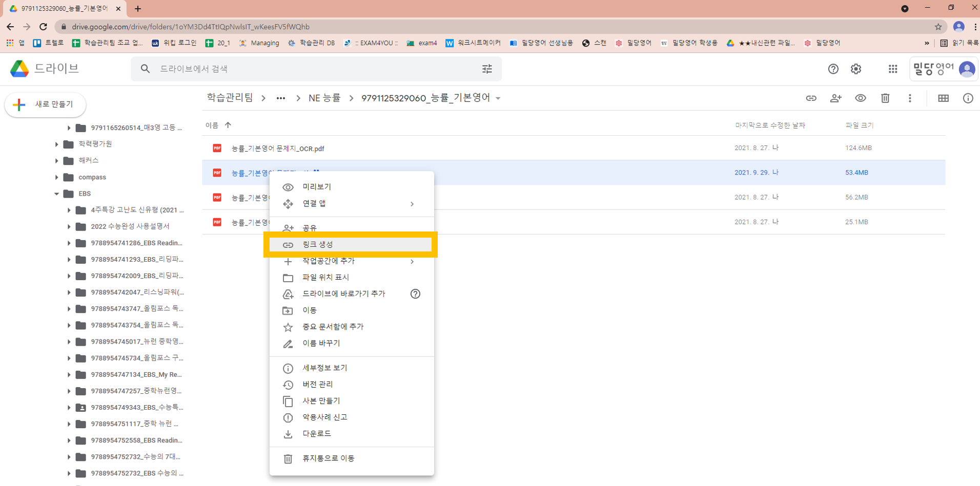Go to NE 능률 breadcrumb folder

(324, 98)
